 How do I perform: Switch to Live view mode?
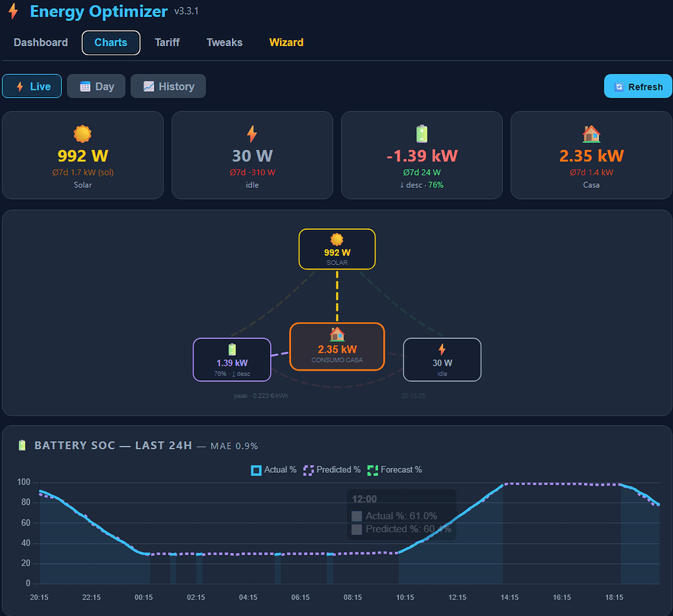tap(32, 85)
